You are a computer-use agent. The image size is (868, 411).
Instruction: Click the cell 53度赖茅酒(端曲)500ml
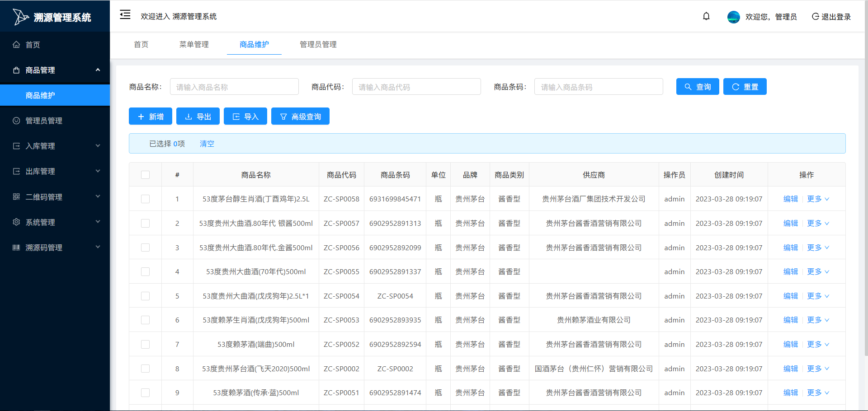pos(256,344)
